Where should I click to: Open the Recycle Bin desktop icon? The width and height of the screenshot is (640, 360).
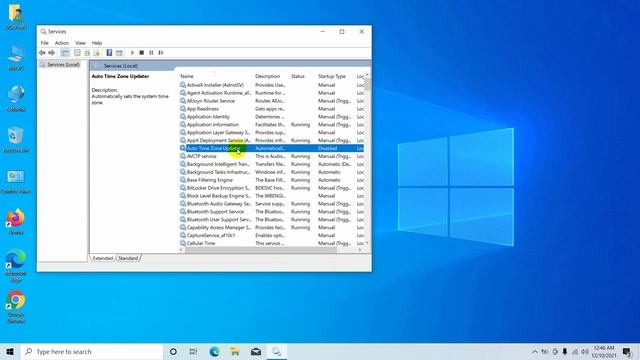(16, 140)
